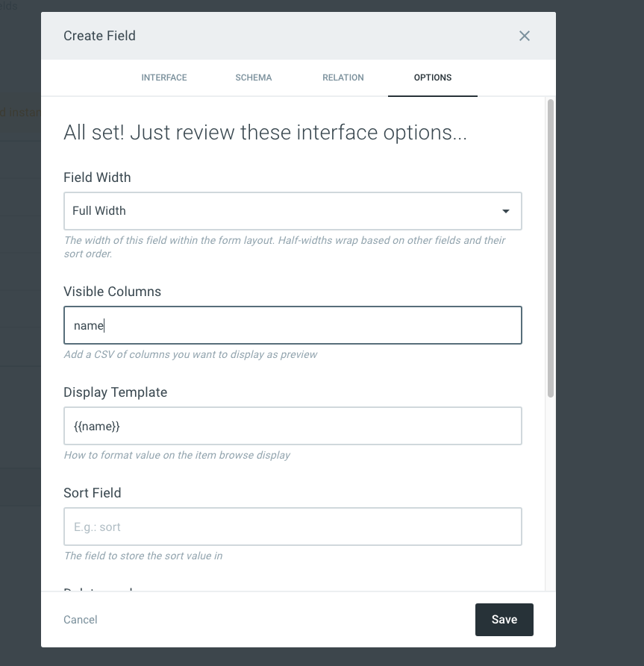This screenshot has width=644, height=666.
Task: Click the field width description text
Action: click(284, 247)
